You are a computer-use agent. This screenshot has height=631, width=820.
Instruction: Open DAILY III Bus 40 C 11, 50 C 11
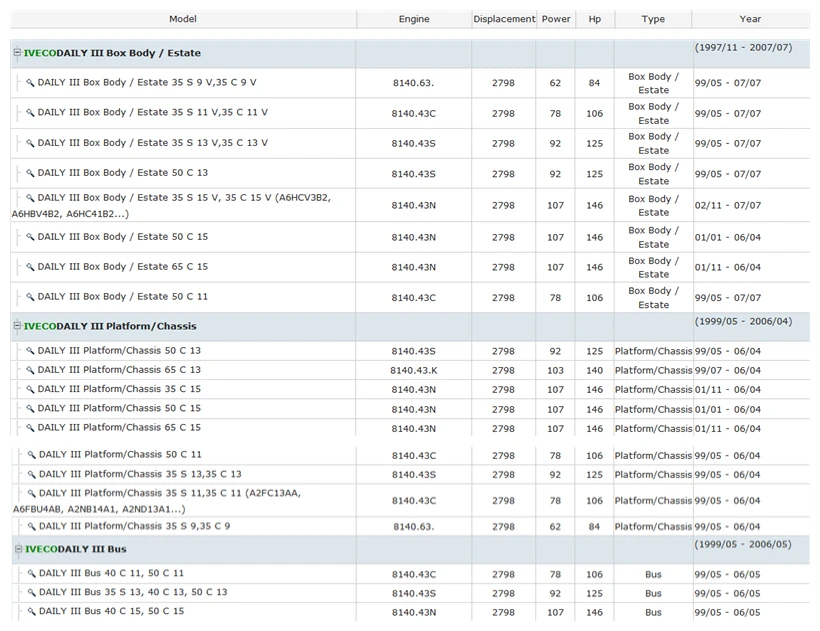click(x=111, y=573)
